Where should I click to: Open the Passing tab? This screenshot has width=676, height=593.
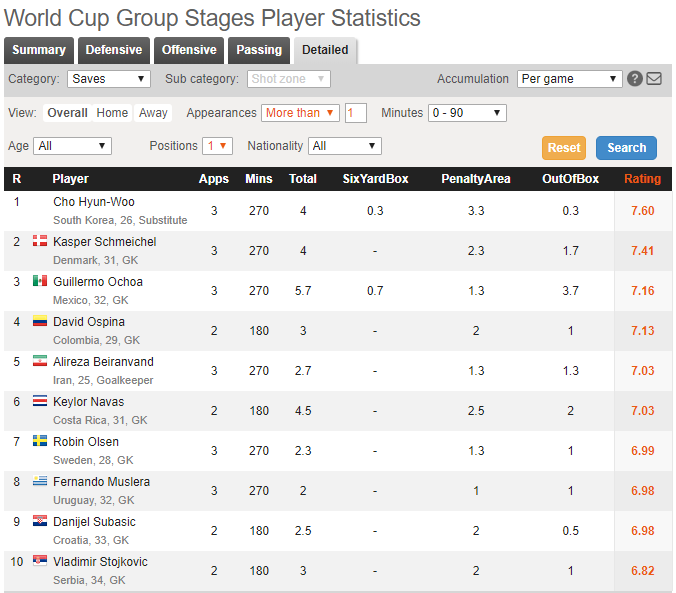259,50
